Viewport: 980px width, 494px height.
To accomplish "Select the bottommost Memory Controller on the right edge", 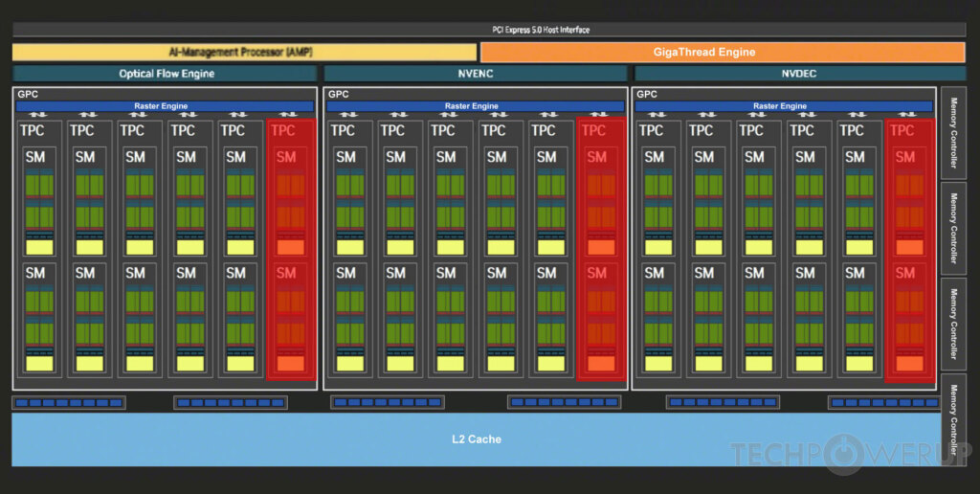I will 953,419.
